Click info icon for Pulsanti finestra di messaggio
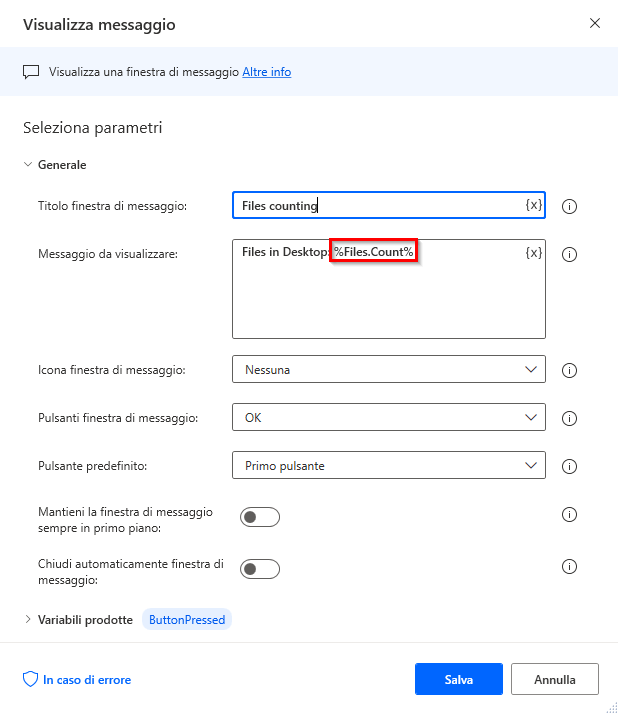This screenshot has width=618, height=714. click(x=570, y=418)
